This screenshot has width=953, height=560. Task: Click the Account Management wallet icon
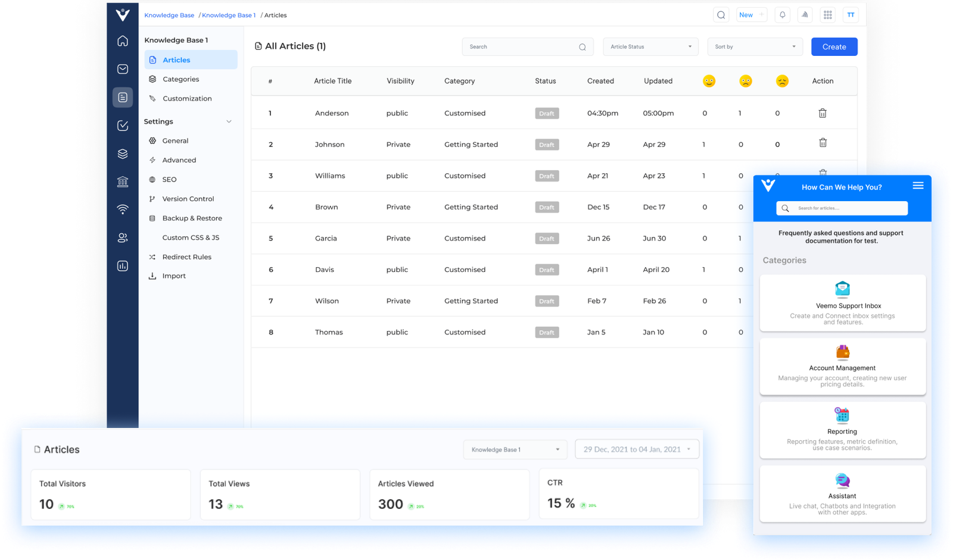click(x=842, y=352)
